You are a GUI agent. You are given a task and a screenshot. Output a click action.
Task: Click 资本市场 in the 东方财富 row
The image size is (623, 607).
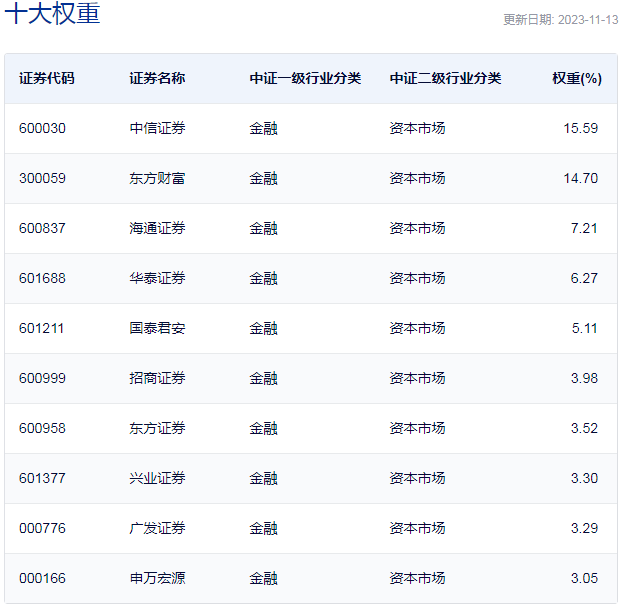[417, 178]
